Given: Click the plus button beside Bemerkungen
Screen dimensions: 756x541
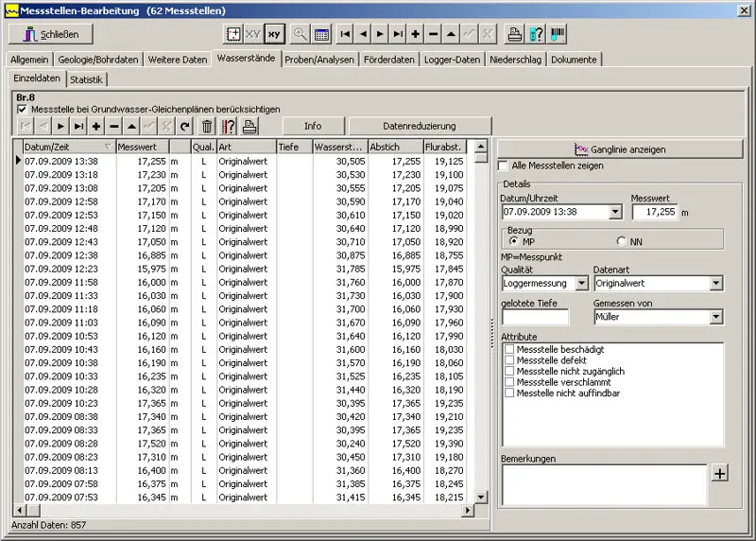Looking at the screenshot, I should [719, 474].
